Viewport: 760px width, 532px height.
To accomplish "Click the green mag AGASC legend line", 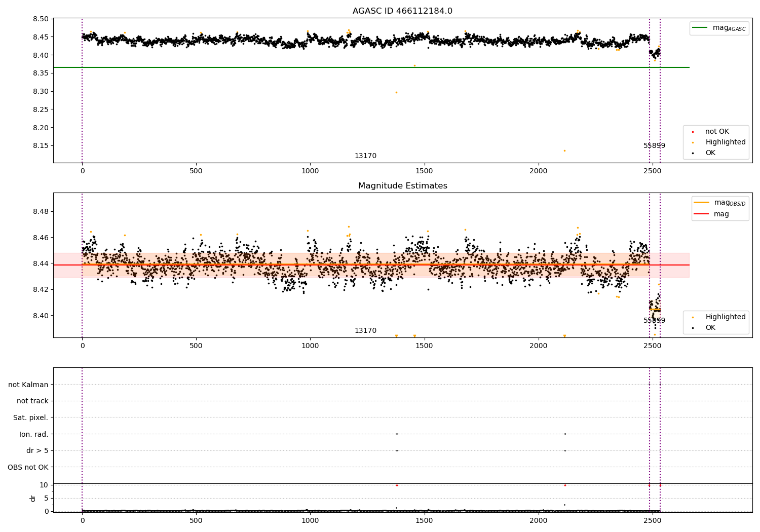I will tap(700, 28).
